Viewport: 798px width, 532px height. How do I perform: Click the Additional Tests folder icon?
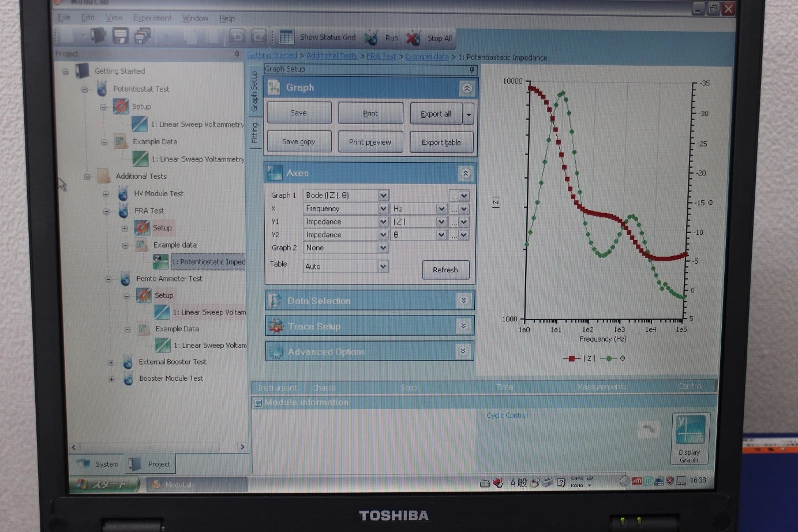104,176
